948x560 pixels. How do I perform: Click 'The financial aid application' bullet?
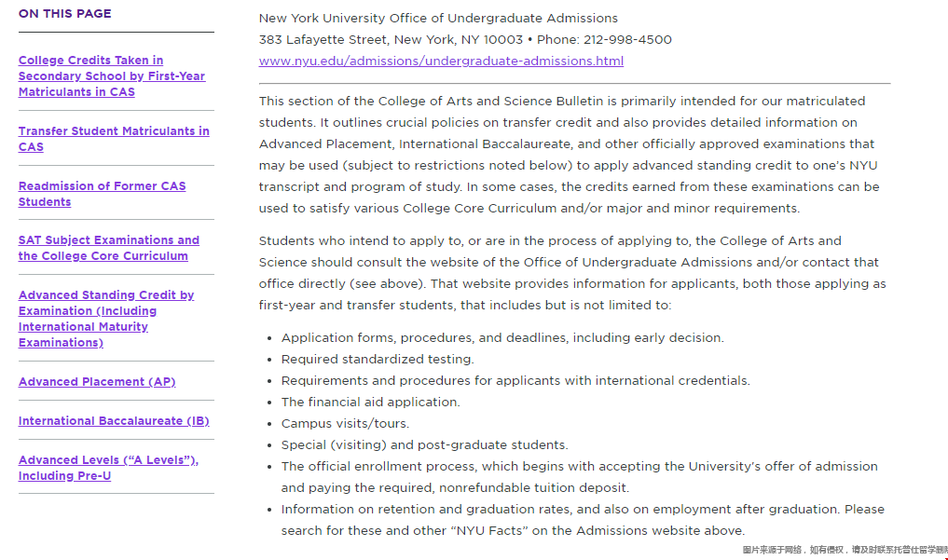[x=370, y=403]
